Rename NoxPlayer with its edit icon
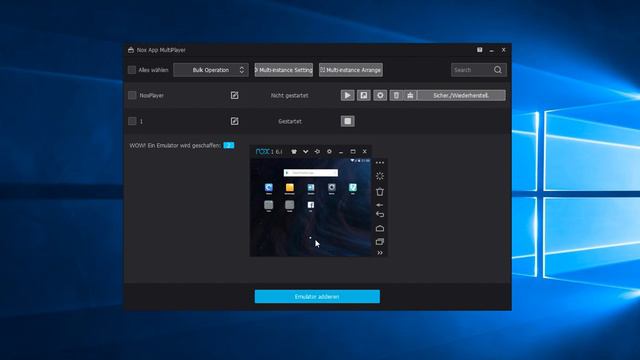This screenshot has width=640, height=360. [x=234, y=95]
